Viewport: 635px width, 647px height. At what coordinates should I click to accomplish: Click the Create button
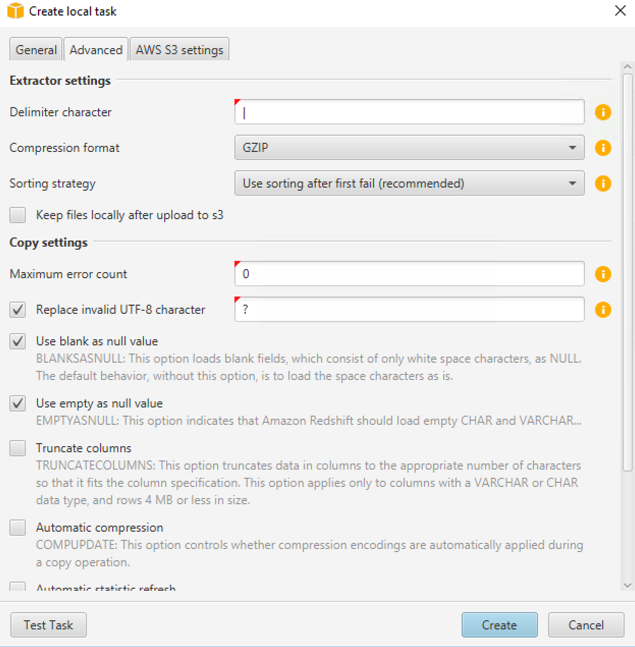499,625
